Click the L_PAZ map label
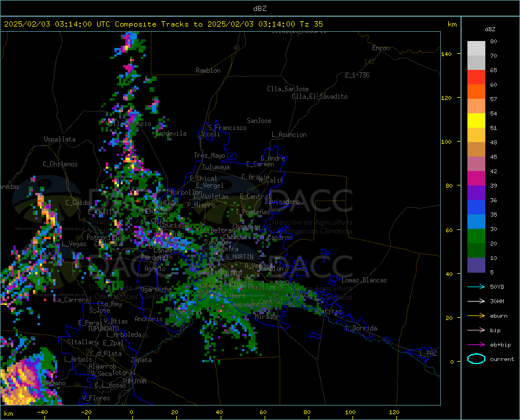This screenshot has width=520, height=420. [428, 354]
